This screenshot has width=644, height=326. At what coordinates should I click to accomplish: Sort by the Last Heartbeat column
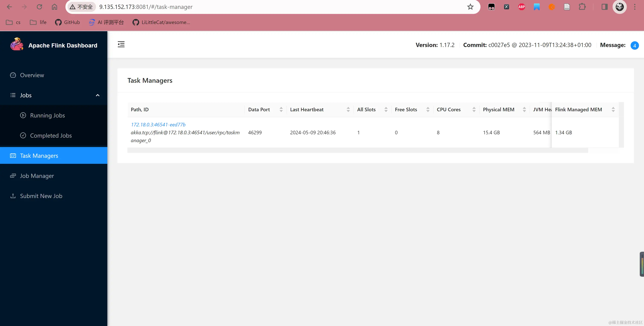[x=348, y=109]
